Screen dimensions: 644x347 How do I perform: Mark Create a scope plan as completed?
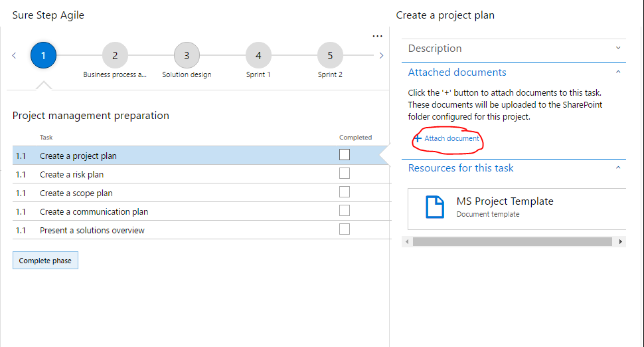[x=345, y=192]
